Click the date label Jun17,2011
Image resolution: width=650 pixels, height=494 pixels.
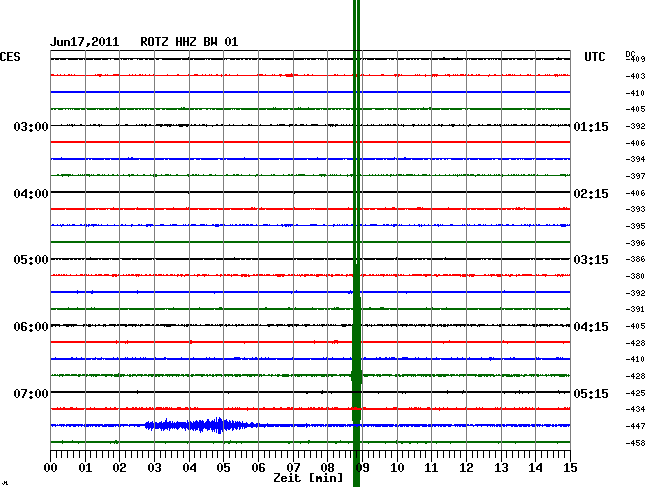click(85, 42)
